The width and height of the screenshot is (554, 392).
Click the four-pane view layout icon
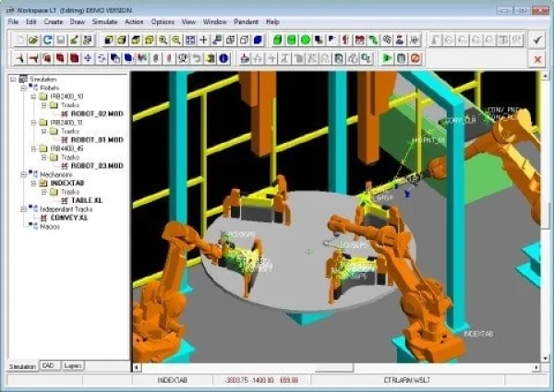pyautogui.click(x=189, y=40)
